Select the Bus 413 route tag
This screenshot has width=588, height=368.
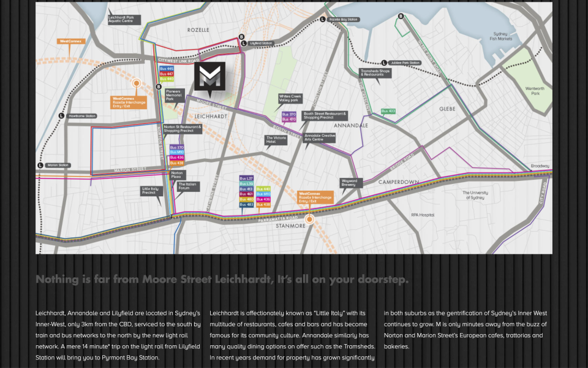pos(246,189)
